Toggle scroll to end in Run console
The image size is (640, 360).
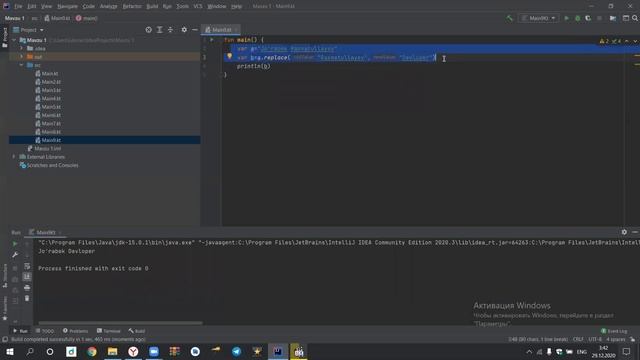27,277
